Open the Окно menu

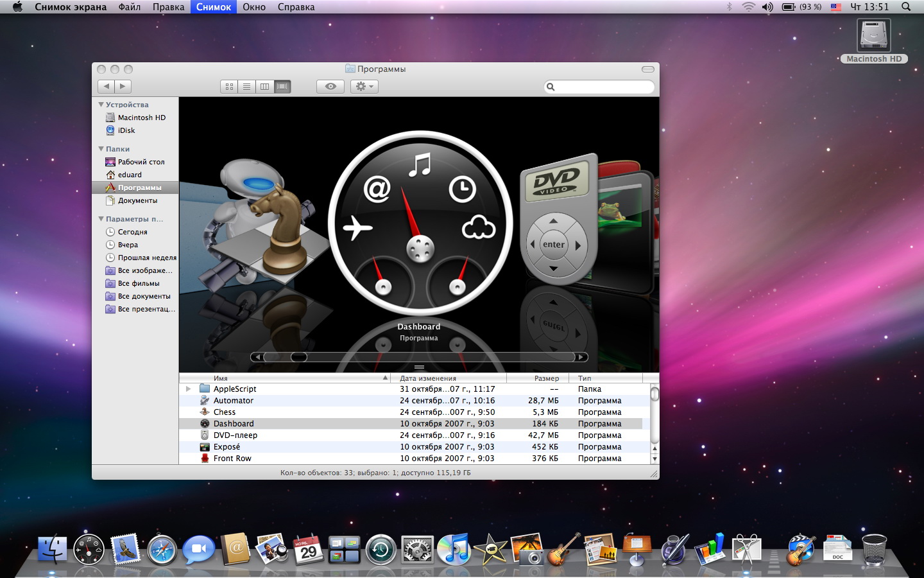[254, 7]
